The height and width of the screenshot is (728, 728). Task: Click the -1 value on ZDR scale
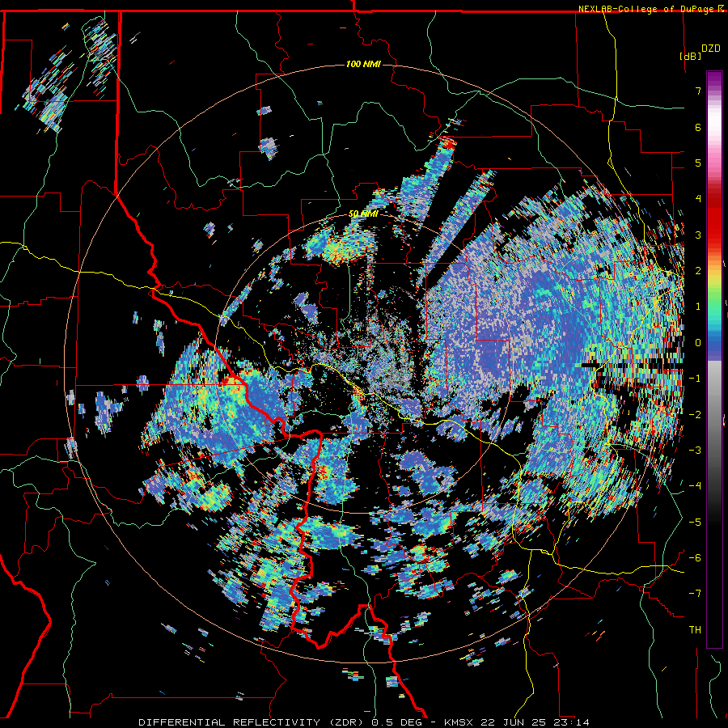point(695,379)
